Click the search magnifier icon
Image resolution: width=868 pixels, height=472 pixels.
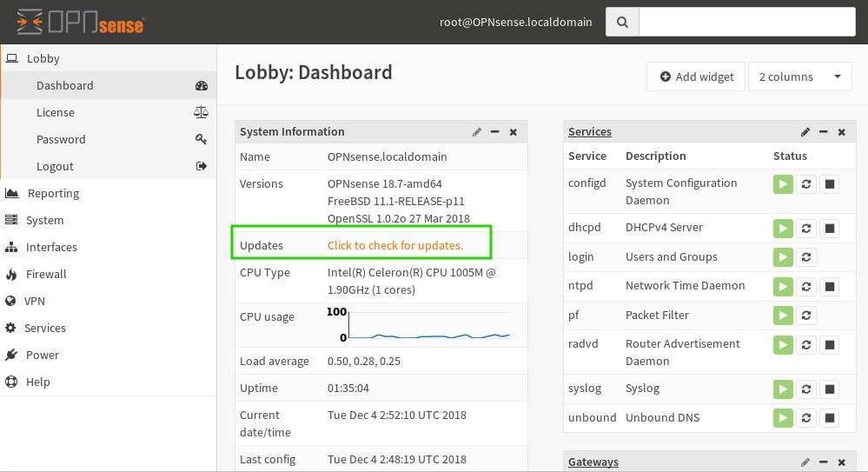(622, 23)
